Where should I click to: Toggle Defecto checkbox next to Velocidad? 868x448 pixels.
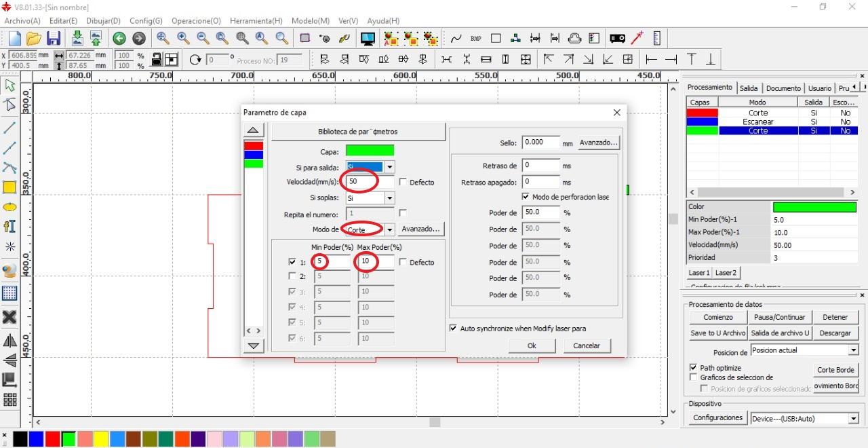coord(403,182)
